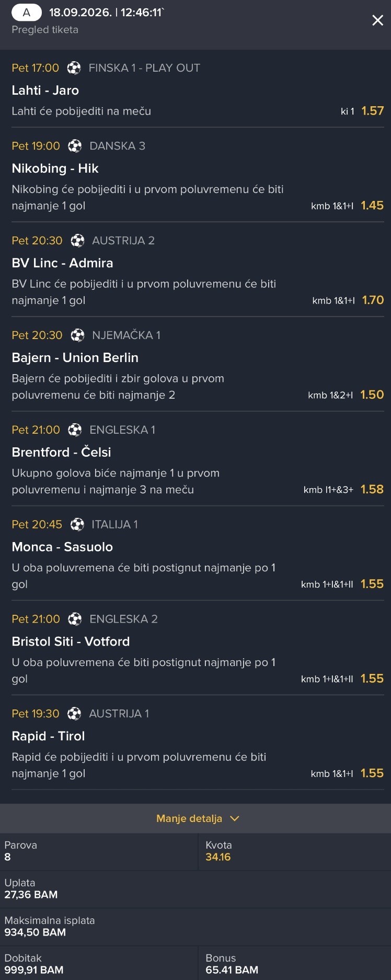Click the soccer ball icon beside AUSTRIJA 2
This screenshot has width=391, height=980.
tap(77, 241)
